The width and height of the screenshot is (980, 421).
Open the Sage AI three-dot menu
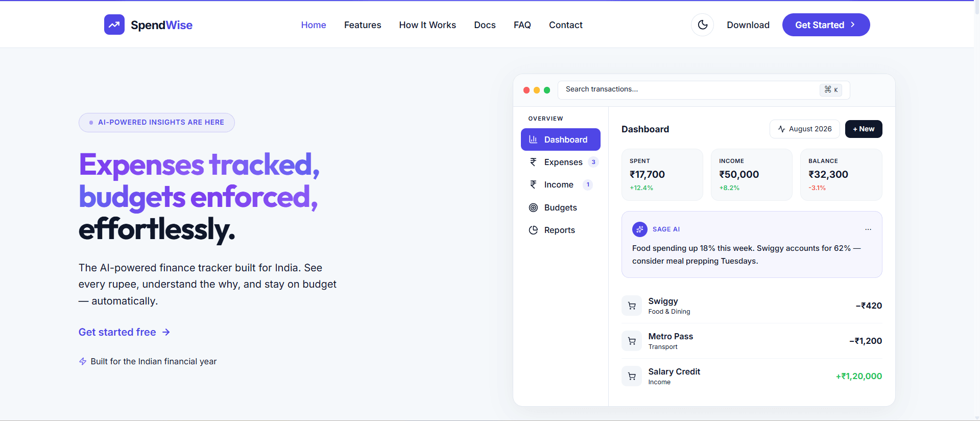pos(868,229)
